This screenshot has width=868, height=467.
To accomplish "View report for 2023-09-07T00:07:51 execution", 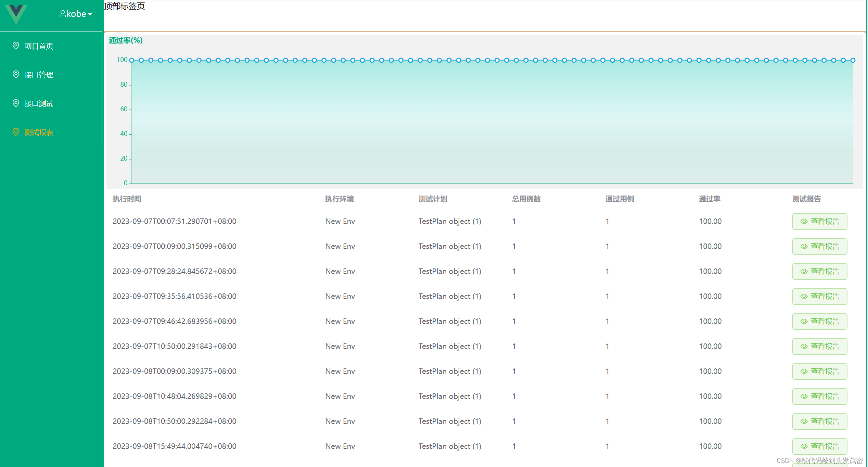I will [x=819, y=222].
